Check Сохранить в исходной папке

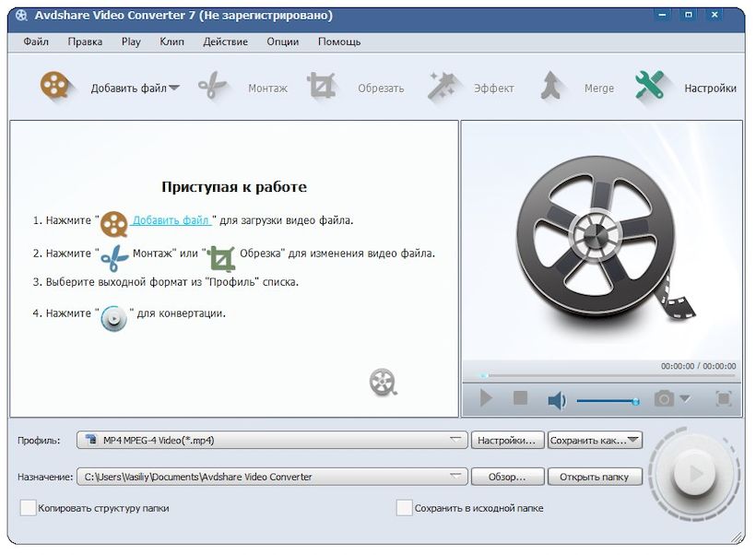[x=403, y=508]
